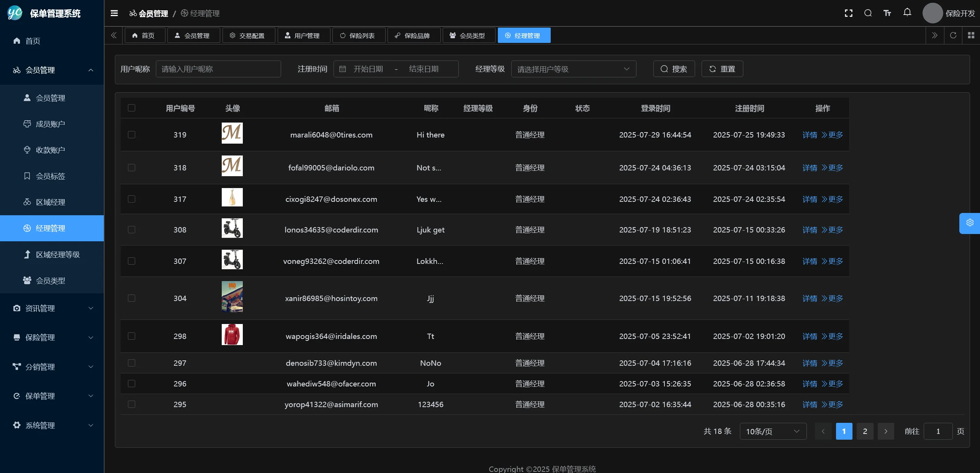Open 区域经理等级 in sidebar
This screenshot has height=473, width=980.
click(x=57, y=255)
